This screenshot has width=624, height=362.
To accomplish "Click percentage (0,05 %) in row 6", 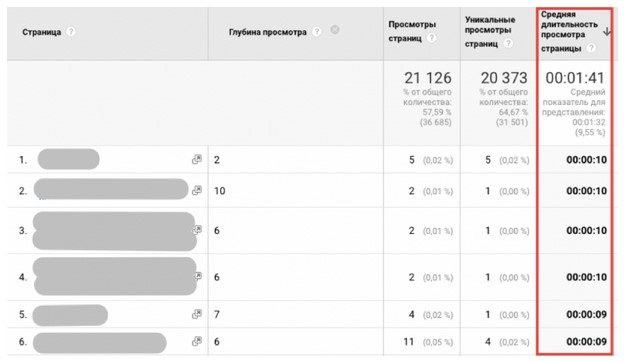I will pos(438,342).
